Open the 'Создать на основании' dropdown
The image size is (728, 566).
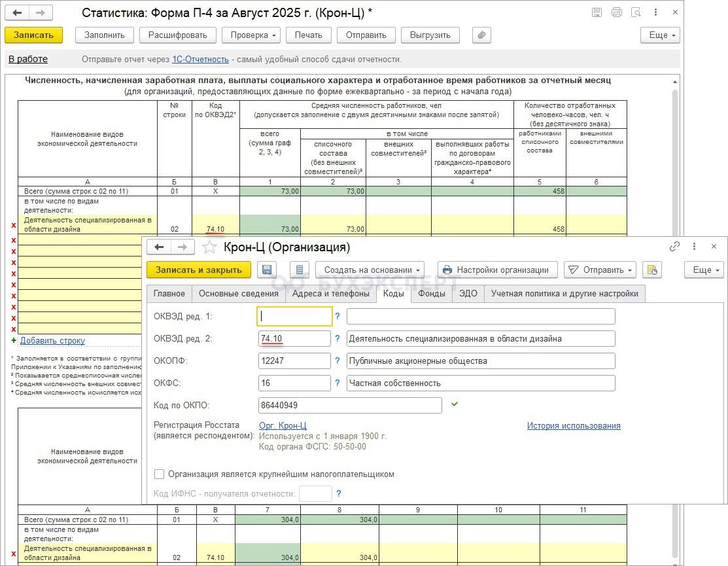tap(370, 270)
